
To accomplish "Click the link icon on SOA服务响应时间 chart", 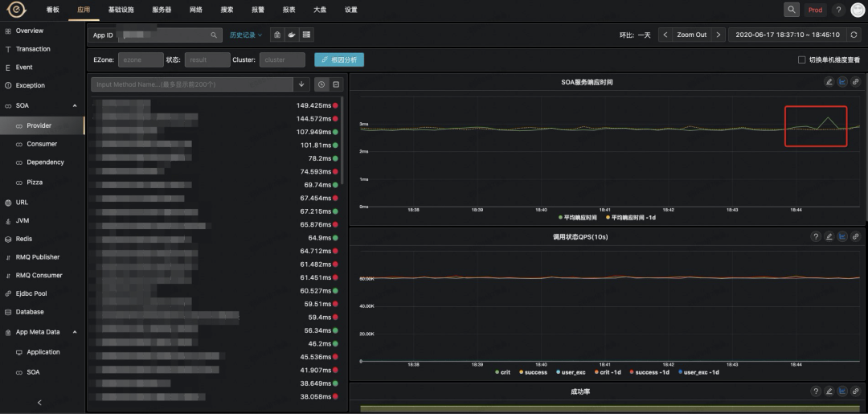I will tap(855, 82).
